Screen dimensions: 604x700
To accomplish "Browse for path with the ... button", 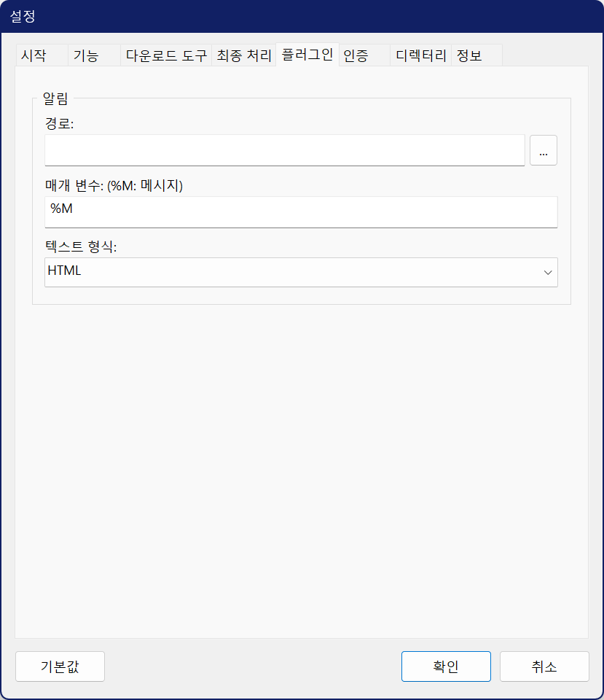I will point(544,150).
